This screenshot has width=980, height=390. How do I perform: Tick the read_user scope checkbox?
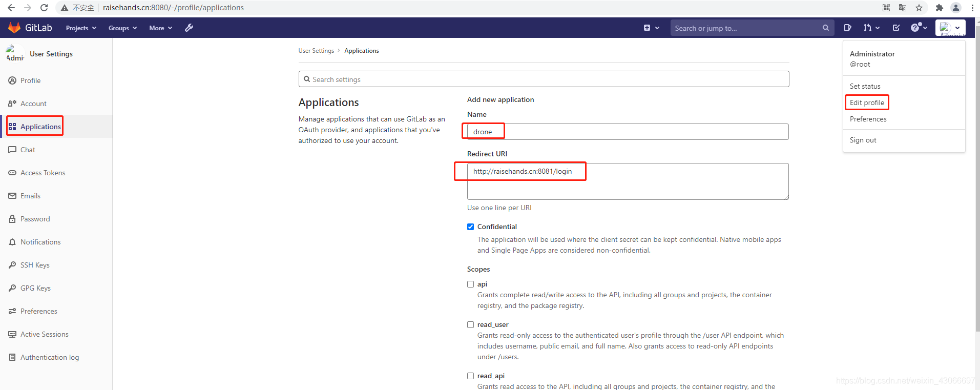point(470,324)
